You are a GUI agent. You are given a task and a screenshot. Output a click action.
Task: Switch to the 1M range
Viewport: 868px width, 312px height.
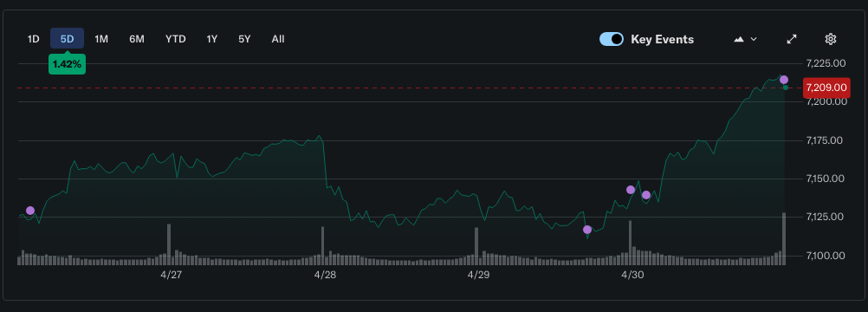pyautogui.click(x=101, y=39)
